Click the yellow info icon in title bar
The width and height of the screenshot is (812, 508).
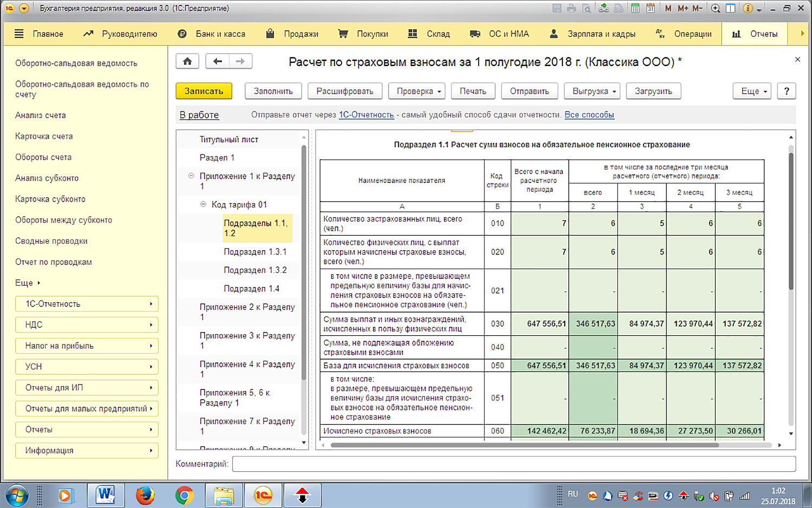click(x=748, y=8)
